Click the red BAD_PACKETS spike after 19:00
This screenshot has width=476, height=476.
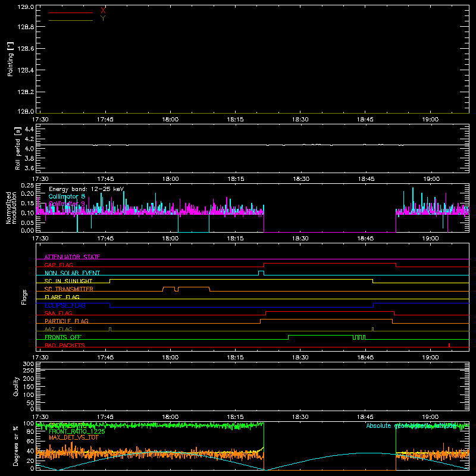(449, 345)
